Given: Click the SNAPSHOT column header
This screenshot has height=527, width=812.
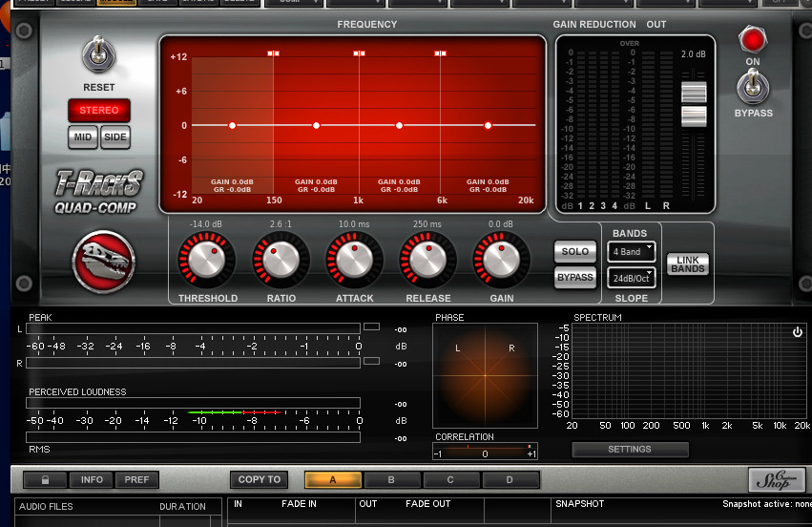Looking at the screenshot, I should (x=579, y=504).
